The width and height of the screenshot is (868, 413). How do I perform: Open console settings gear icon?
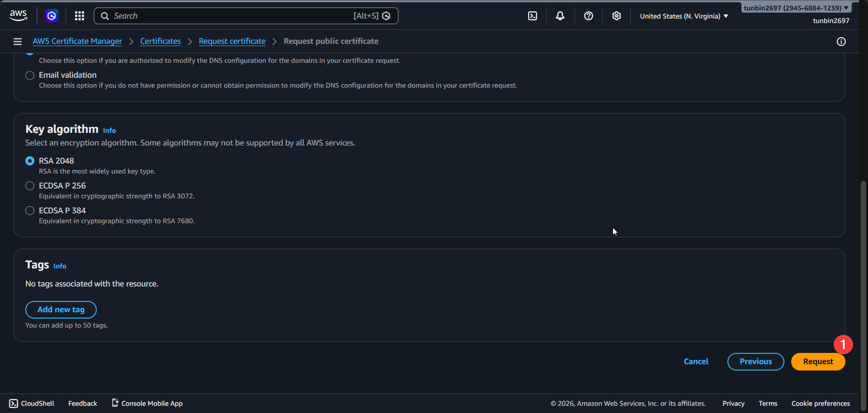pyautogui.click(x=616, y=16)
